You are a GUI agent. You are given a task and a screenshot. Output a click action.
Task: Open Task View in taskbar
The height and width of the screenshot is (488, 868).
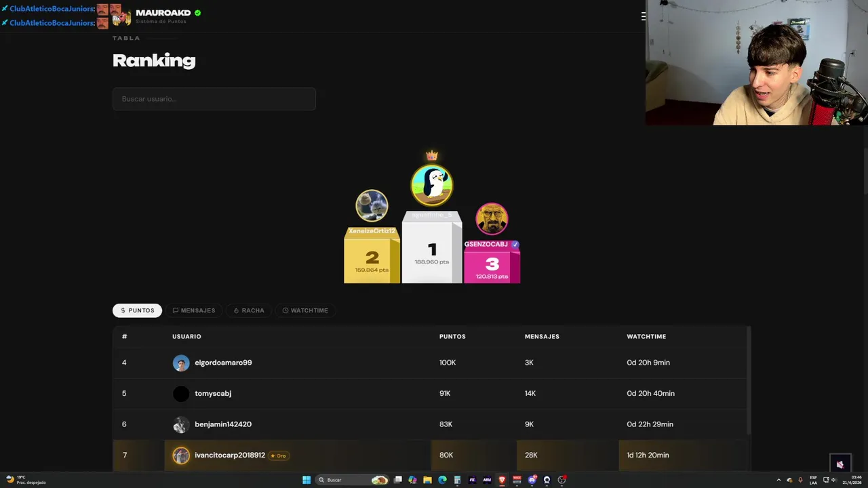click(x=398, y=480)
